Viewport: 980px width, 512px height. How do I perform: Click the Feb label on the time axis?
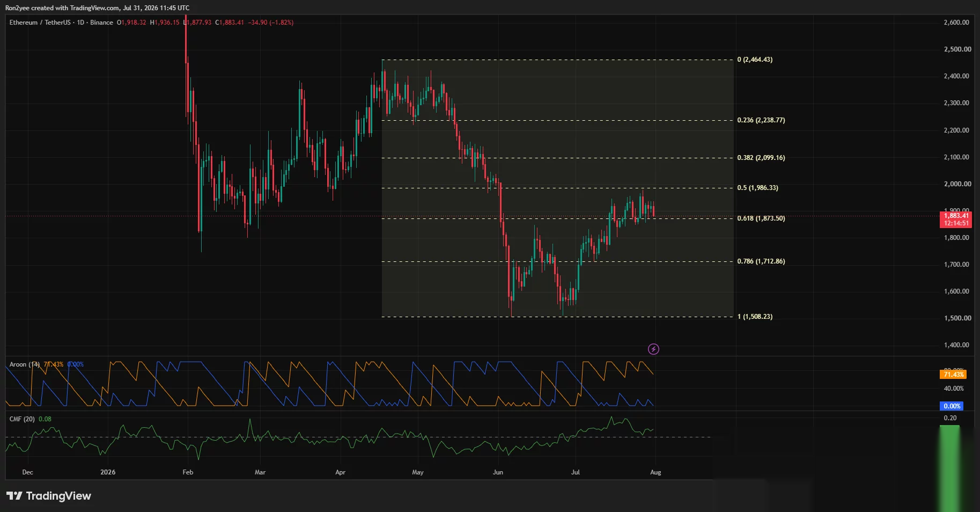click(x=188, y=472)
